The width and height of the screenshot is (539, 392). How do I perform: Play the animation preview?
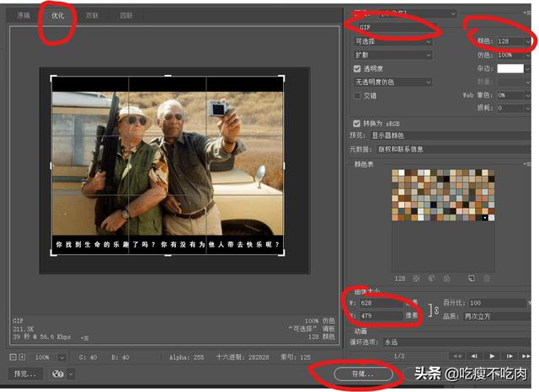[x=492, y=356]
